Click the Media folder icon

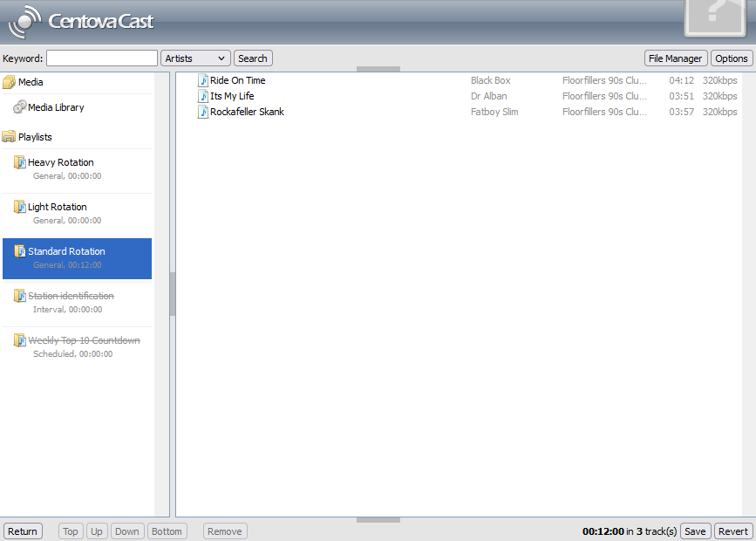9,82
